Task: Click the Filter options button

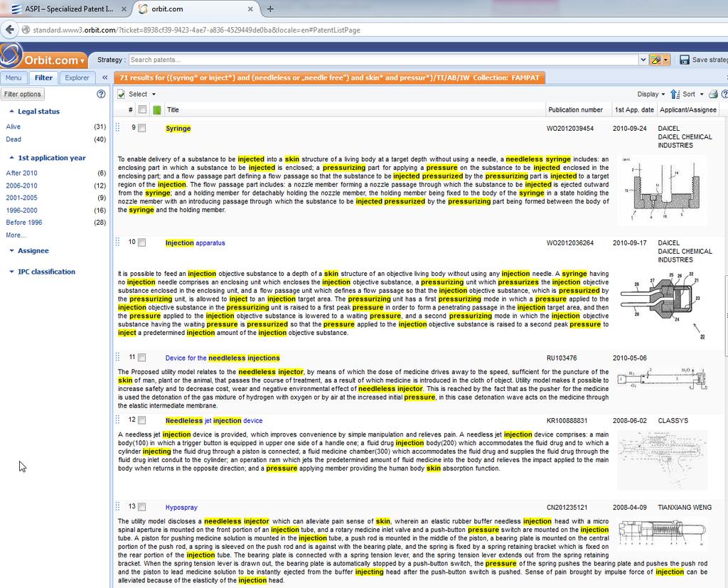Action: click(22, 94)
